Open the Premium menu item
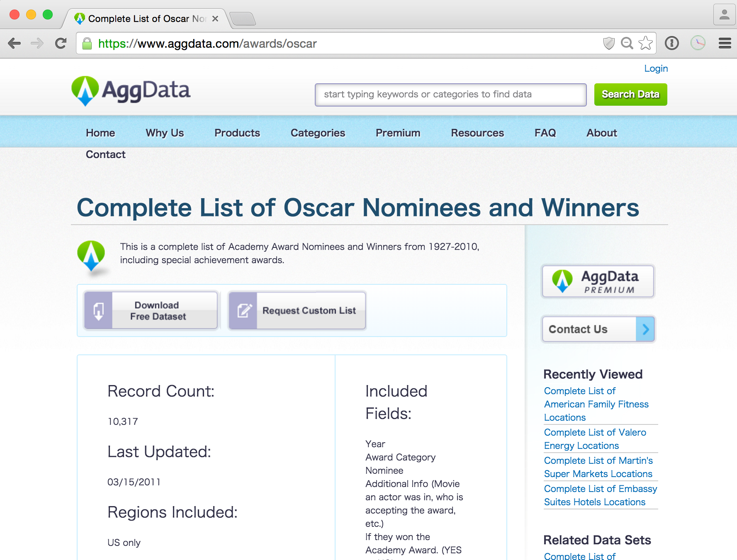 (x=398, y=133)
